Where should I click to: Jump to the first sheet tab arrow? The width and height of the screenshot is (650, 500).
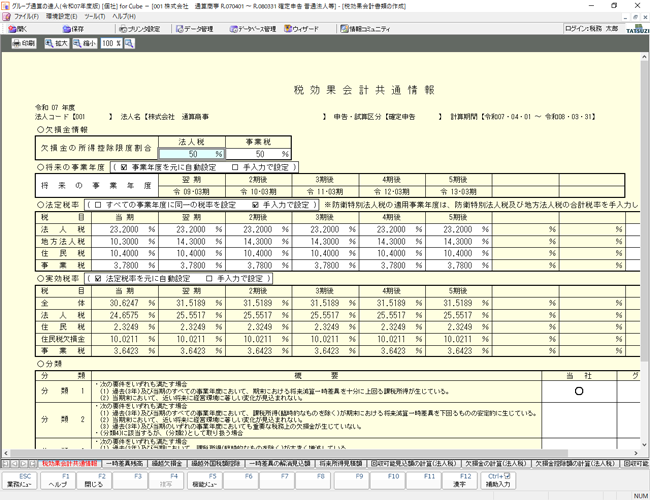[x=5, y=464]
